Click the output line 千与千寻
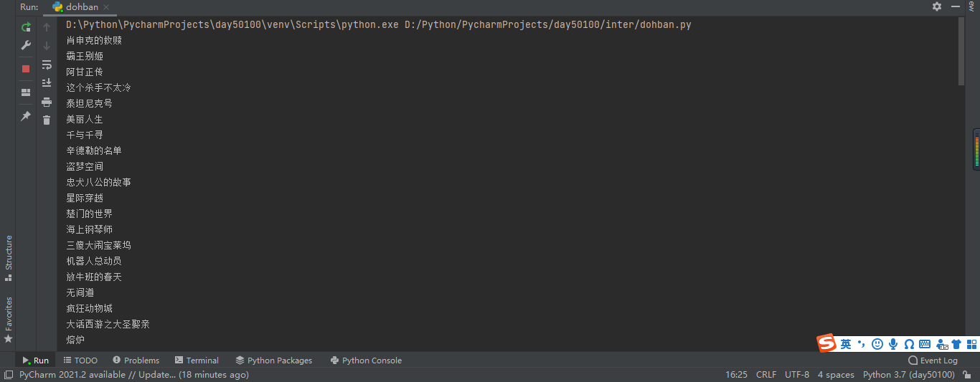 pos(85,135)
